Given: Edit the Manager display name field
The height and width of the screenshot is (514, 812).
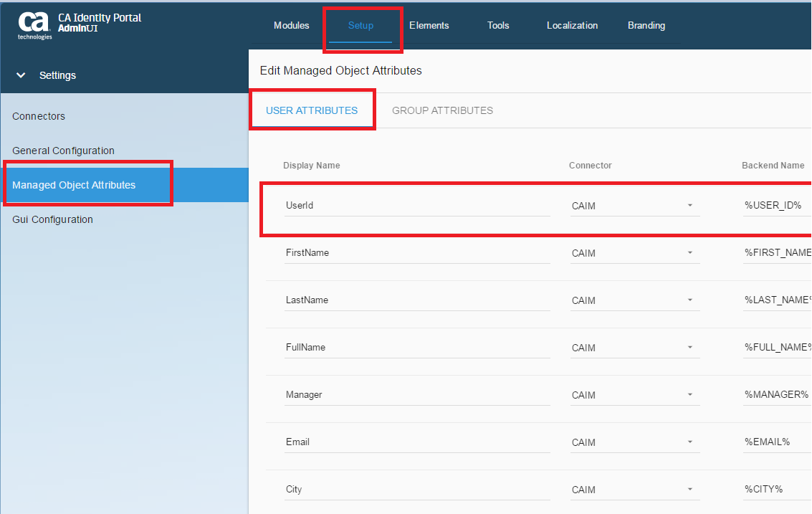Looking at the screenshot, I should click(417, 395).
